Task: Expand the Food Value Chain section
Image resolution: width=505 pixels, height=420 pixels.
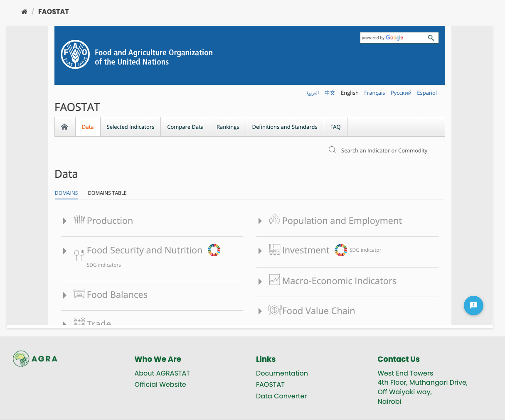Action: coord(260,311)
